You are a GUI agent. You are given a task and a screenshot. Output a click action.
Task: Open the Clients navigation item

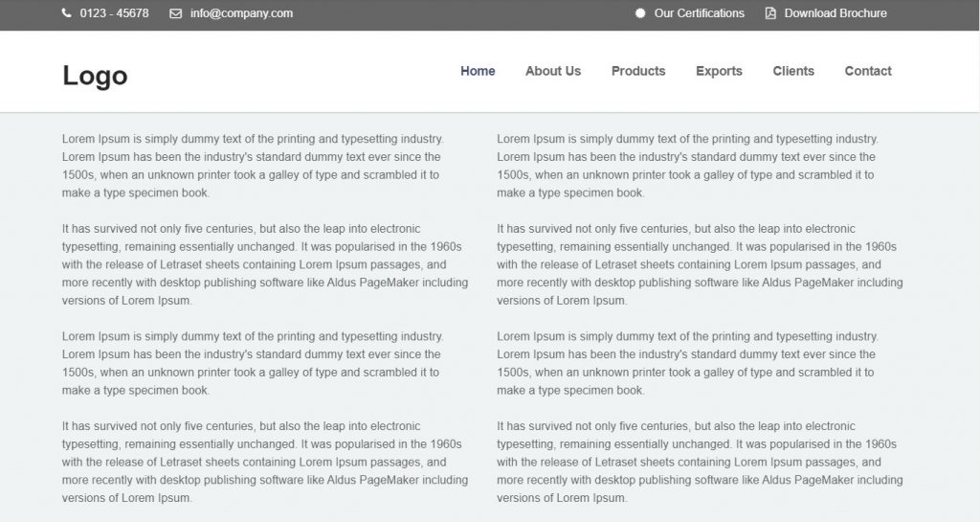(793, 71)
